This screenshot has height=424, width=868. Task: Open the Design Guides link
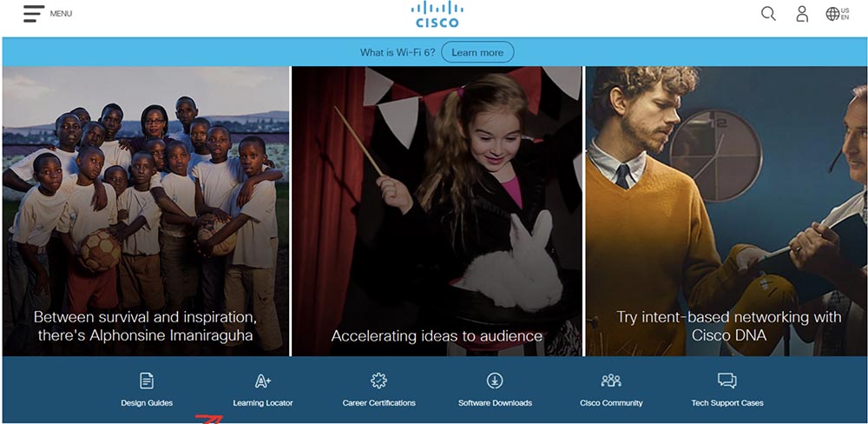tap(147, 403)
